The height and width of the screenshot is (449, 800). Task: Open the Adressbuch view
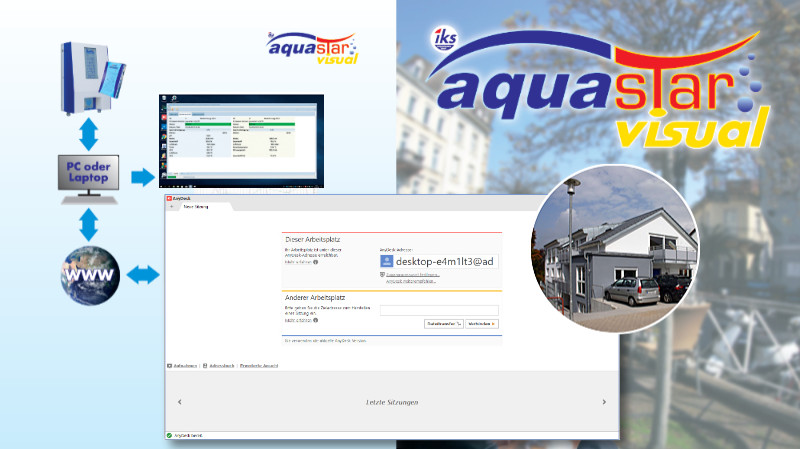[220, 366]
